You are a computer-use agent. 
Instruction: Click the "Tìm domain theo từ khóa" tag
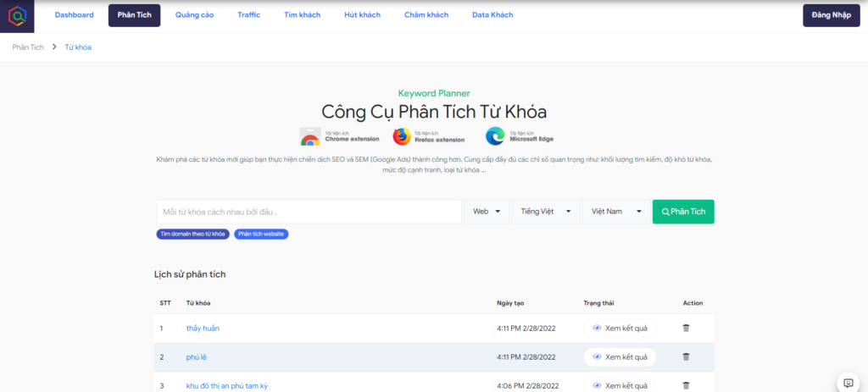pos(192,234)
